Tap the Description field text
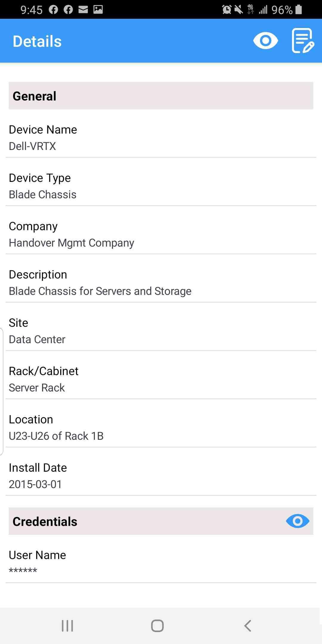The image size is (322, 644). pyautogui.click(x=100, y=291)
